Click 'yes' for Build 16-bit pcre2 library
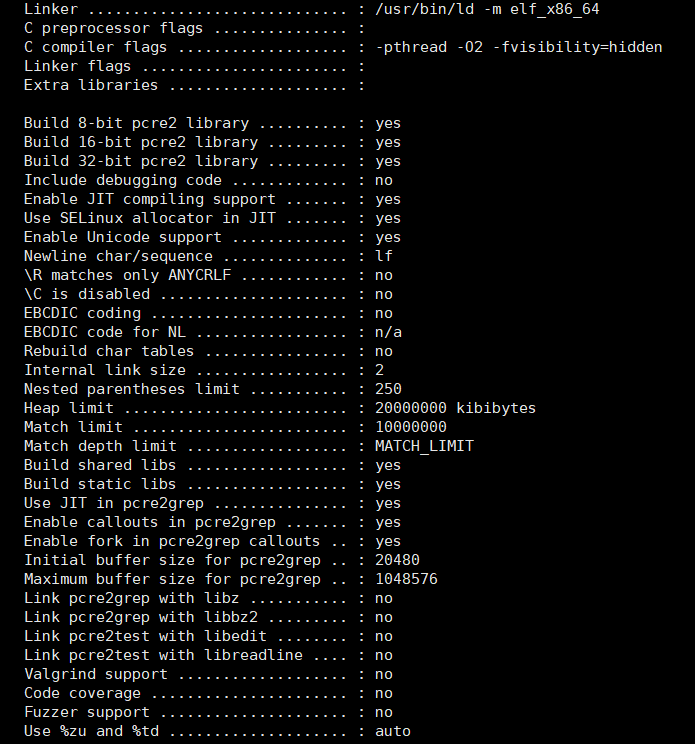Screen dimensions: 695x744 pyautogui.click(x=388, y=143)
